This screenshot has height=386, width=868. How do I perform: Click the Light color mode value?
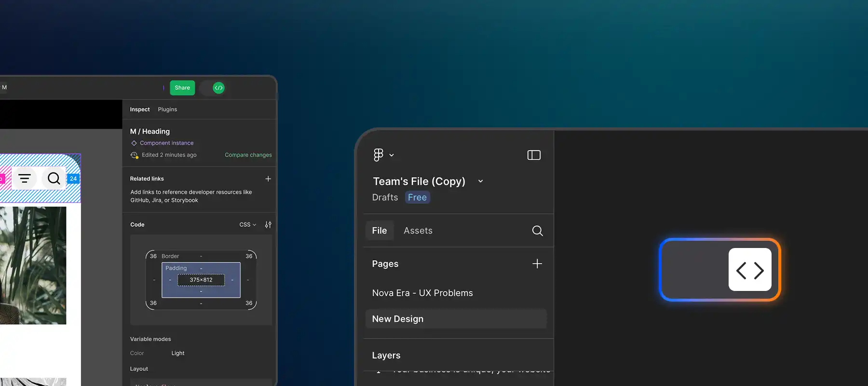click(x=178, y=353)
